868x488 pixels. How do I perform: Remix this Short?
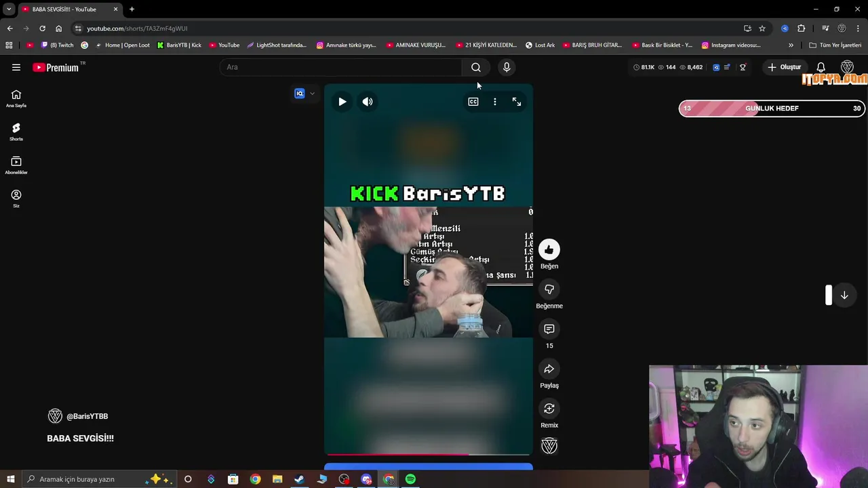point(549,409)
